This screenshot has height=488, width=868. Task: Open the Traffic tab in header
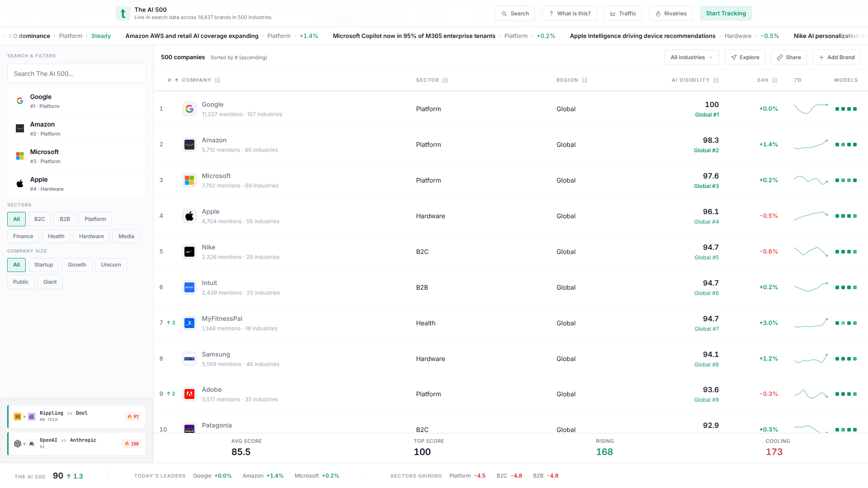coord(623,14)
